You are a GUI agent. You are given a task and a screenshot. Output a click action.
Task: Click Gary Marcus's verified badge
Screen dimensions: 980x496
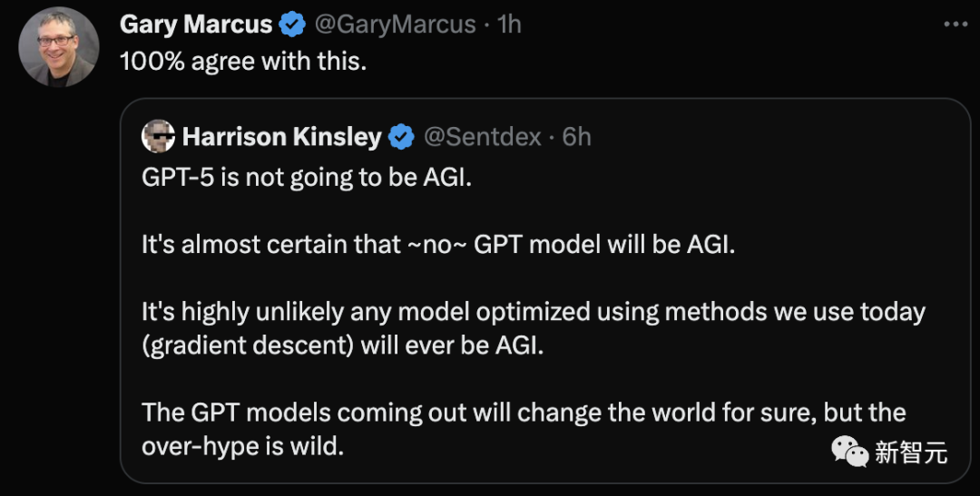[292, 25]
